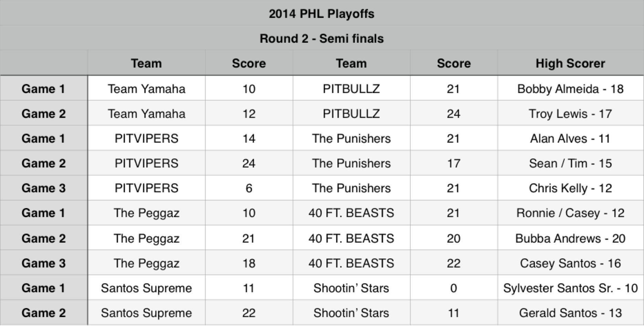Click the "Casey Santos - 16" cell
The height and width of the screenshot is (326, 644).
click(570, 263)
